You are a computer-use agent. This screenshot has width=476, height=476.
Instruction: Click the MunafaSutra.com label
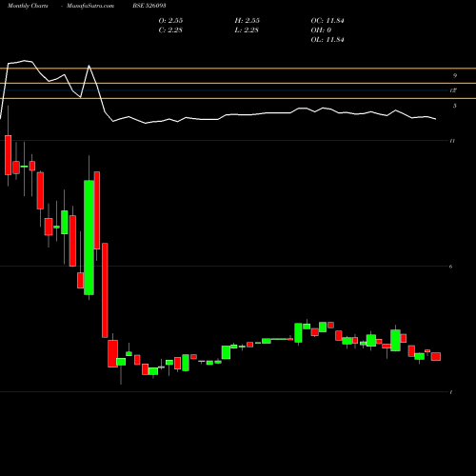90,6
